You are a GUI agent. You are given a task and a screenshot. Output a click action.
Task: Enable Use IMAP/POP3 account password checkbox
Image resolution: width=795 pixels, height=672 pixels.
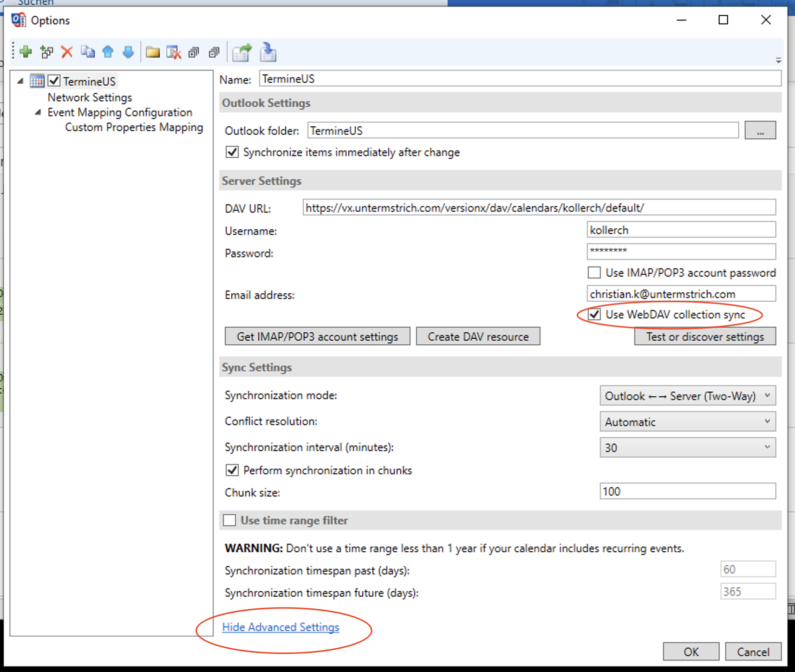(x=594, y=272)
